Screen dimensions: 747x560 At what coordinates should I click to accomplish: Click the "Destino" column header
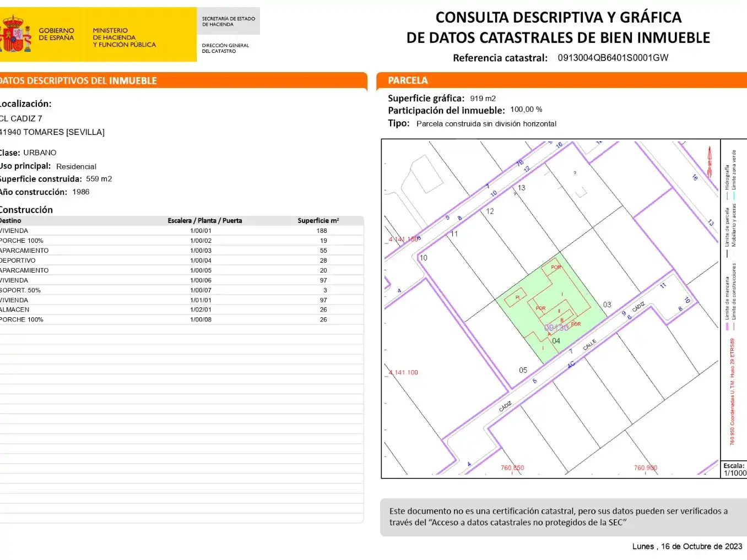click(10, 221)
